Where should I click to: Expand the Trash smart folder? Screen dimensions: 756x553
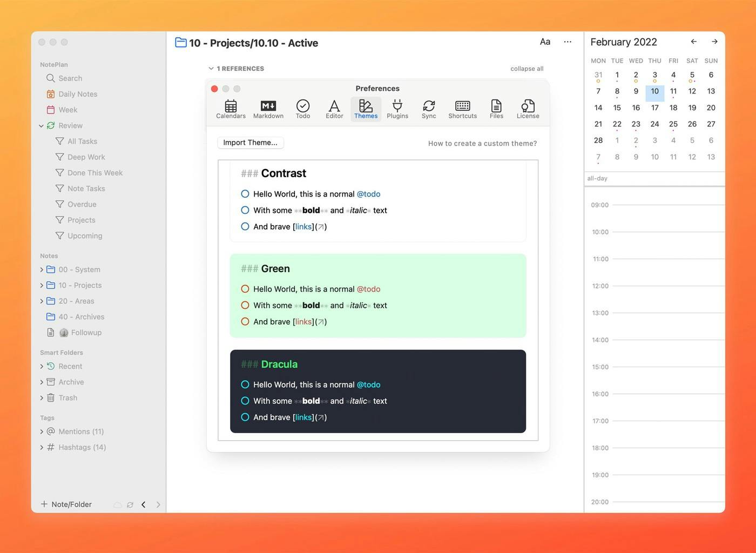point(42,397)
